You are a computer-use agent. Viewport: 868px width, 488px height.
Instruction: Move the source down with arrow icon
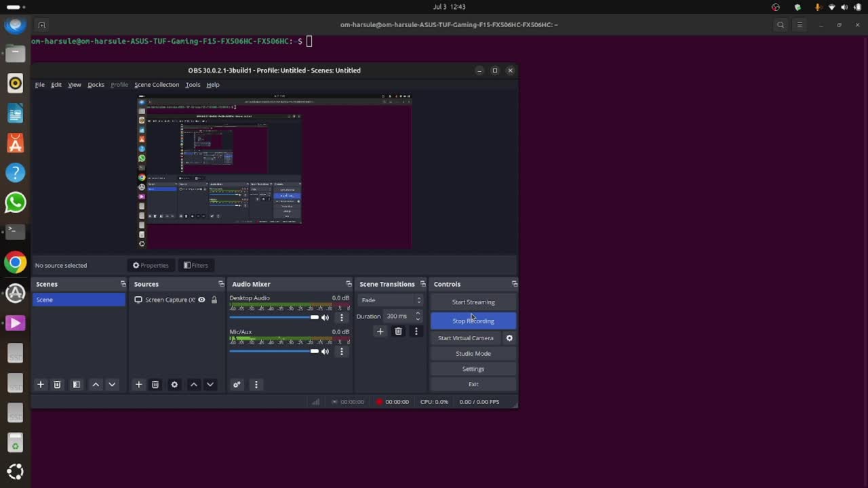[x=210, y=384]
